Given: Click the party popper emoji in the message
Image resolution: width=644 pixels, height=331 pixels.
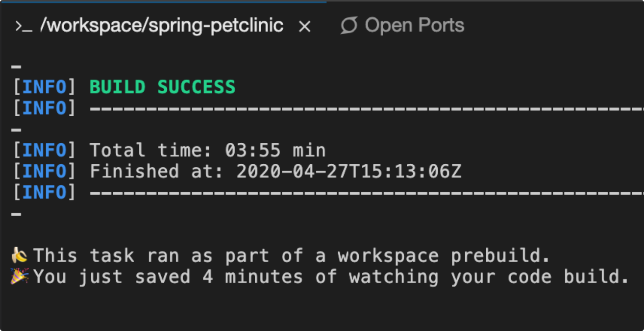Looking at the screenshot, I should point(19,276).
